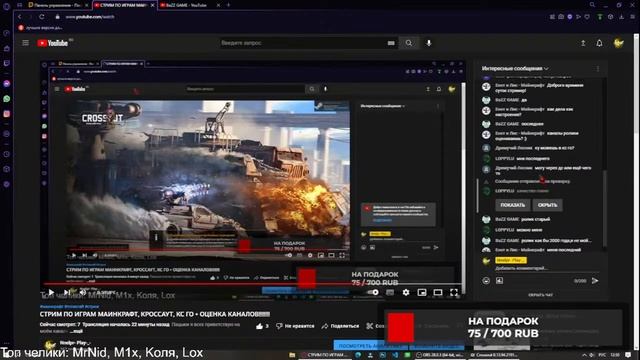Click 'СКРЫТЬ' button in chat
This screenshot has height=360, width=640.
tap(547, 205)
